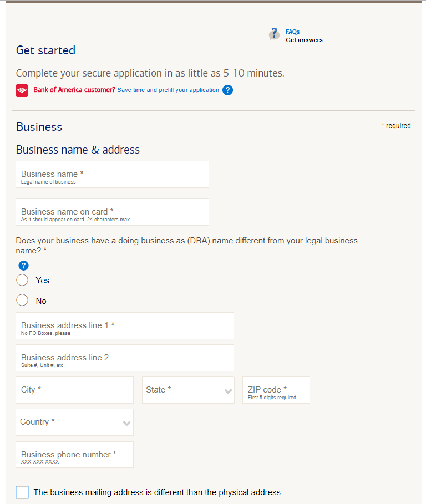Click the DBA question help icon

pyautogui.click(x=23, y=266)
